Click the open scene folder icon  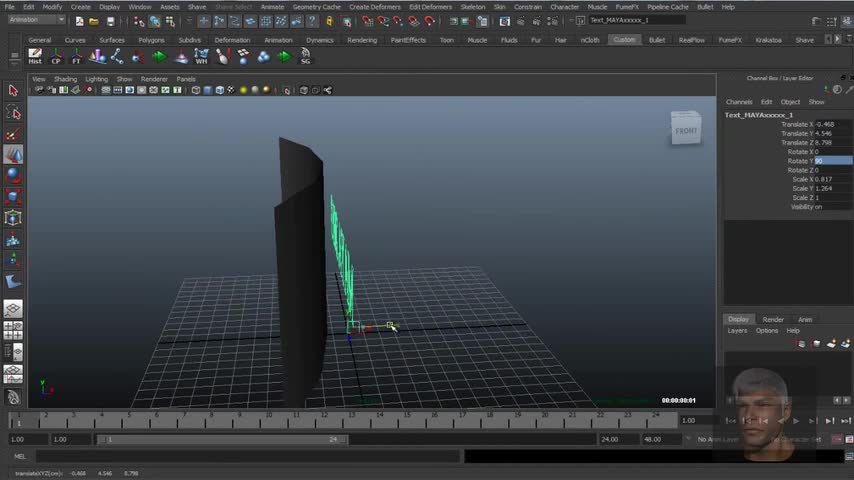(x=93, y=21)
